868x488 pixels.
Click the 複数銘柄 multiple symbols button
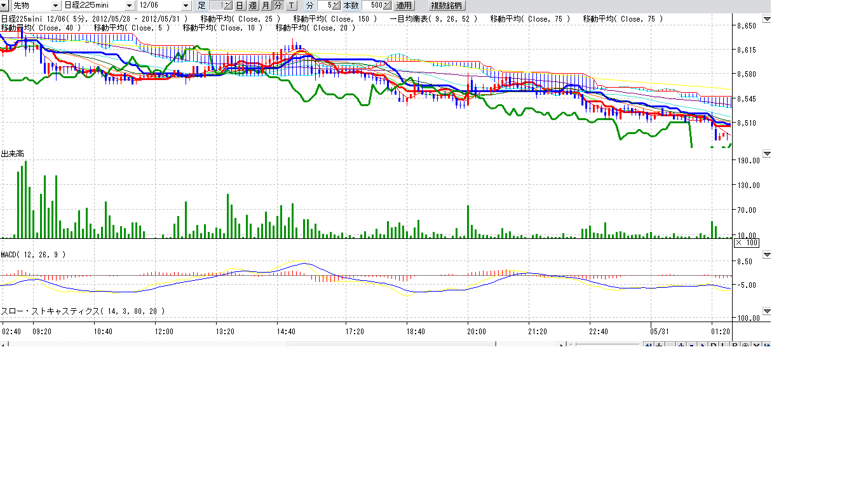pos(446,6)
